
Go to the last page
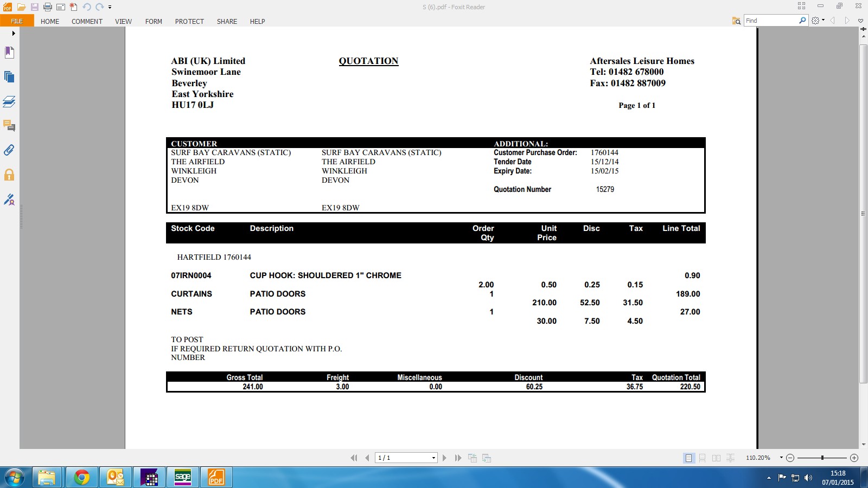pyautogui.click(x=458, y=458)
